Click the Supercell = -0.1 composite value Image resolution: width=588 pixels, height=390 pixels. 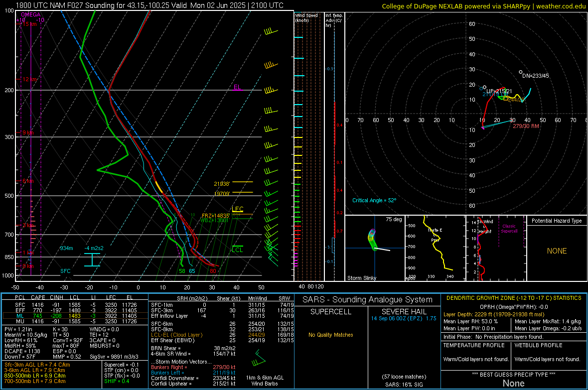(x=121, y=365)
